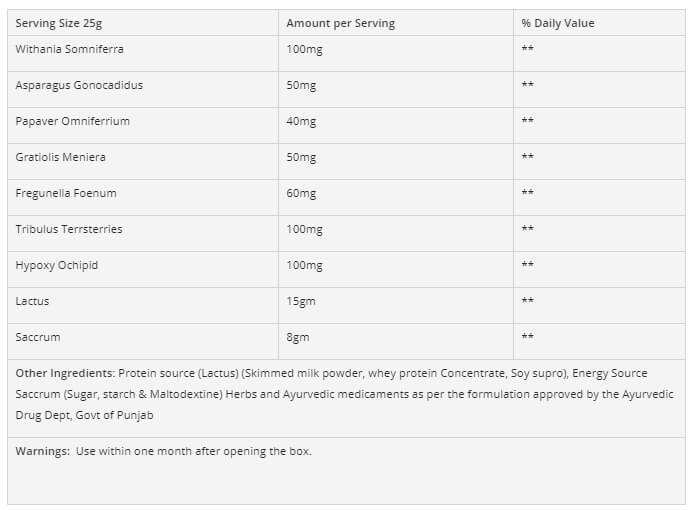This screenshot has height=511, width=696.
Task: Click the Other Ingredients bold label
Action: (65, 373)
